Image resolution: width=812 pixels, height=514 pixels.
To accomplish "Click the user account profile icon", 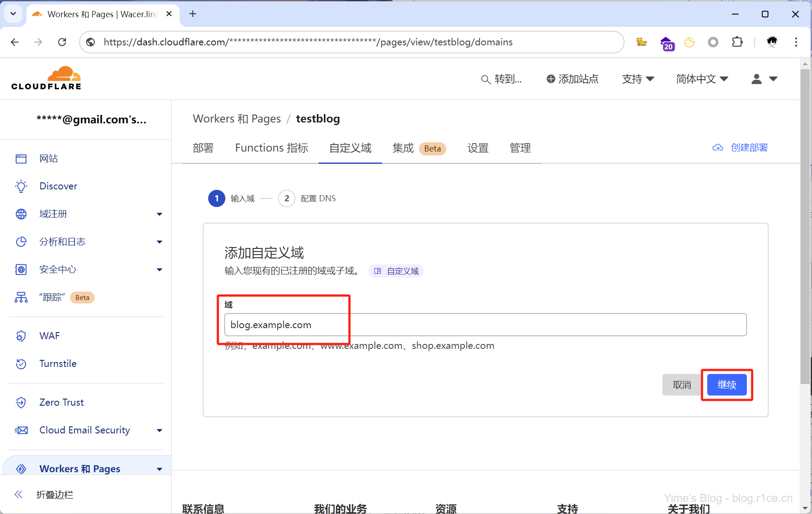I will click(757, 79).
